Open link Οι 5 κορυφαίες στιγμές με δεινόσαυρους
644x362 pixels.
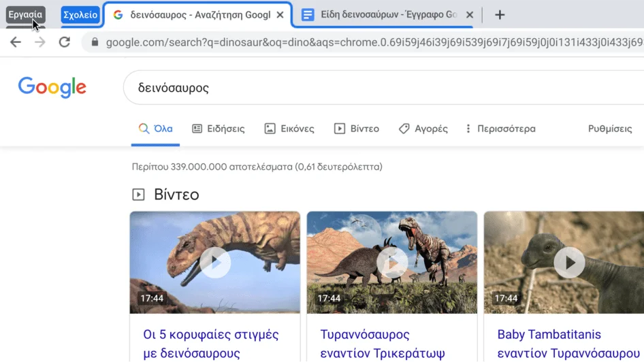[211, 344]
